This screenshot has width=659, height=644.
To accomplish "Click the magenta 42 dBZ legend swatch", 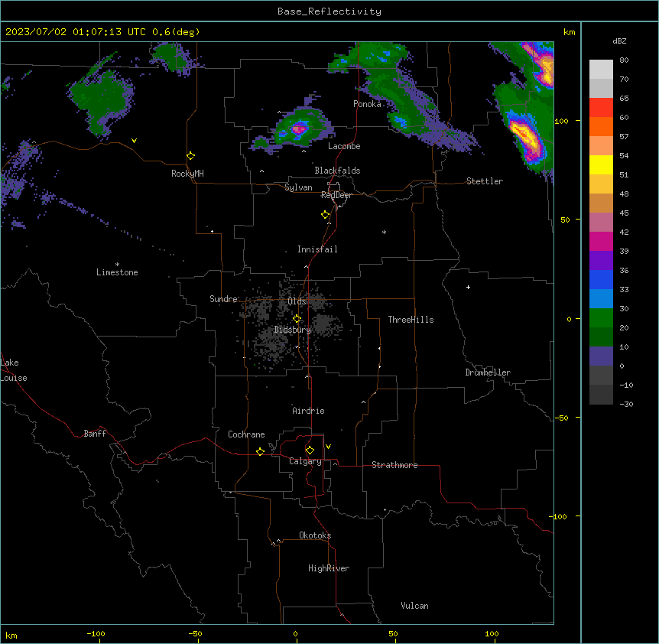I will 601,241.
